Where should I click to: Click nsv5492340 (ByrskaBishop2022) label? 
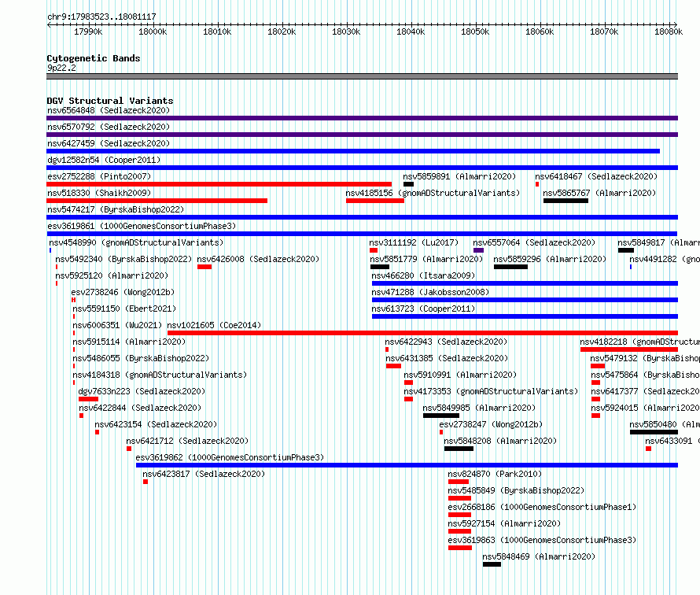point(123,259)
